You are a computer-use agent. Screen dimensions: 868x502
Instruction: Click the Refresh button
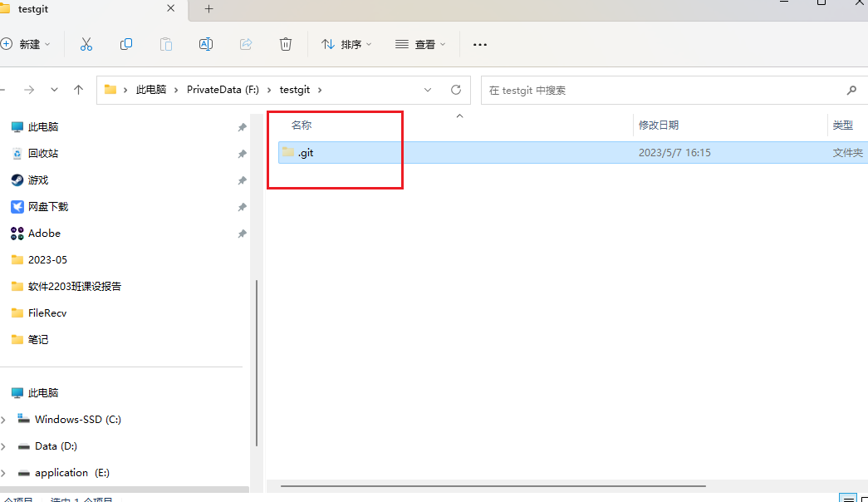tap(455, 90)
